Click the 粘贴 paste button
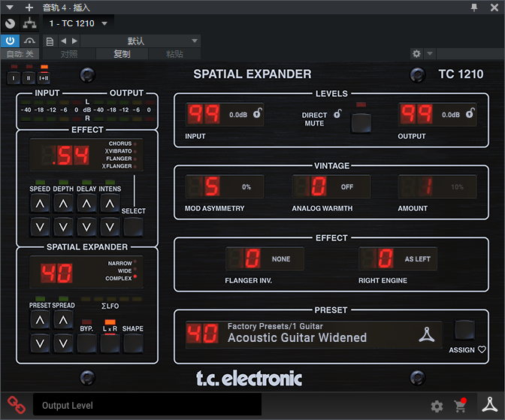 point(174,54)
